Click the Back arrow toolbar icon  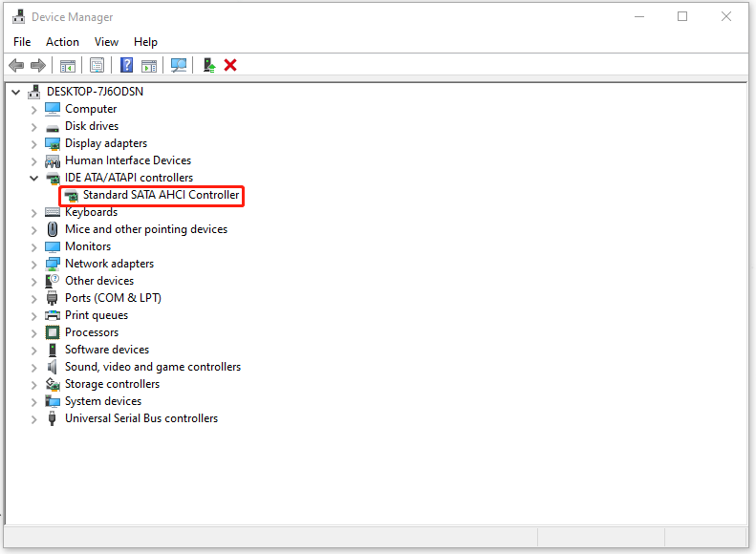16,65
